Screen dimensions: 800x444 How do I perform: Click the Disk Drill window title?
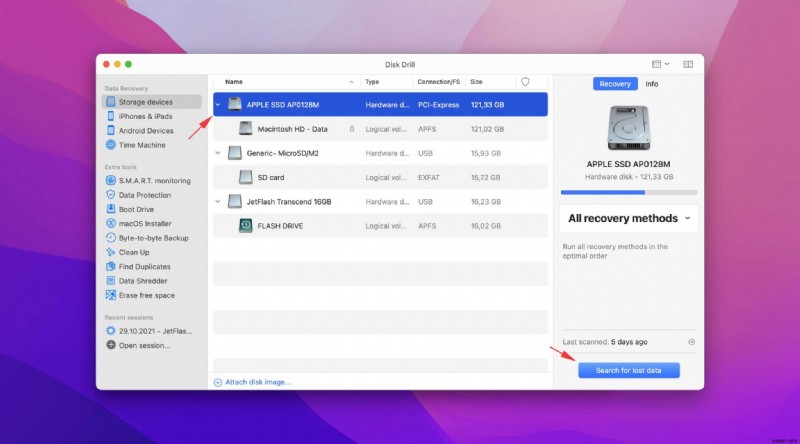pyautogui.click(x=400, y=64)
